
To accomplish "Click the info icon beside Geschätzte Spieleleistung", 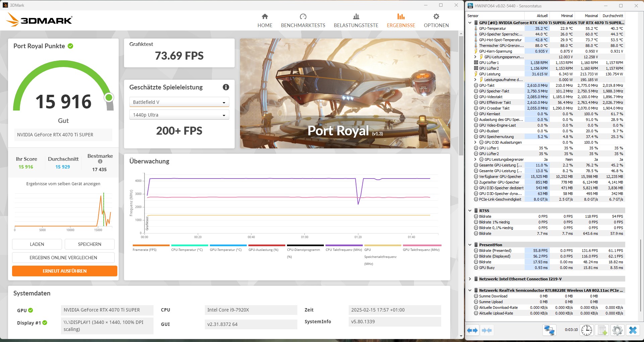I will point(226,87).
